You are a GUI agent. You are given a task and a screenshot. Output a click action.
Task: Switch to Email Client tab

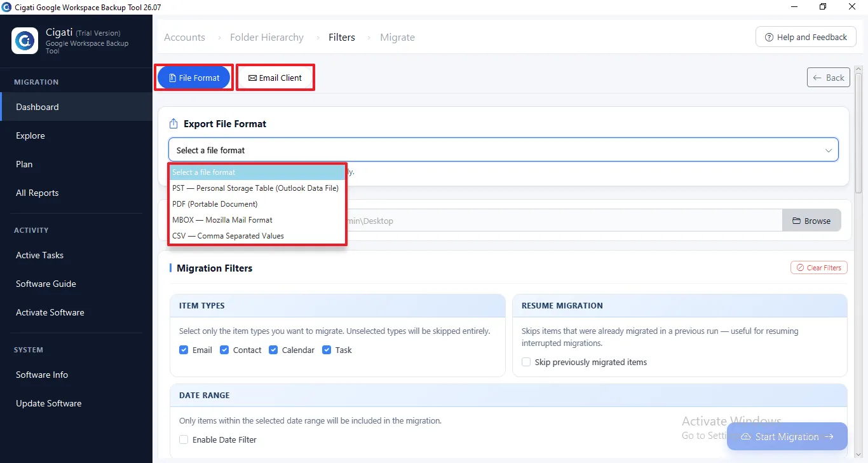click(x=275, y=78)
